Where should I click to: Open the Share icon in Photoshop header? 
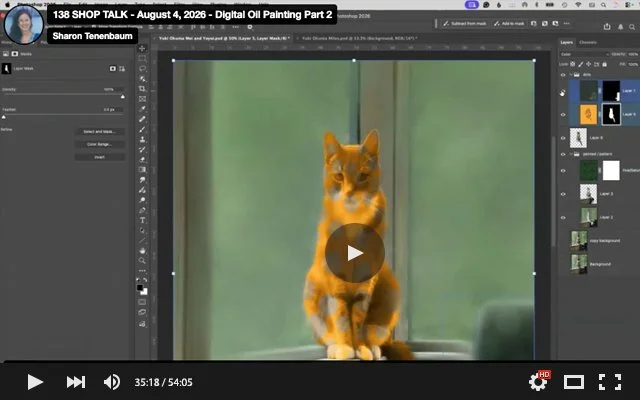coord(607,27)
